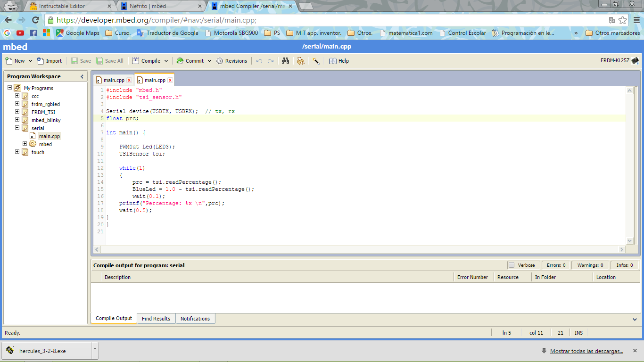Collapse the serial program node

17,128
